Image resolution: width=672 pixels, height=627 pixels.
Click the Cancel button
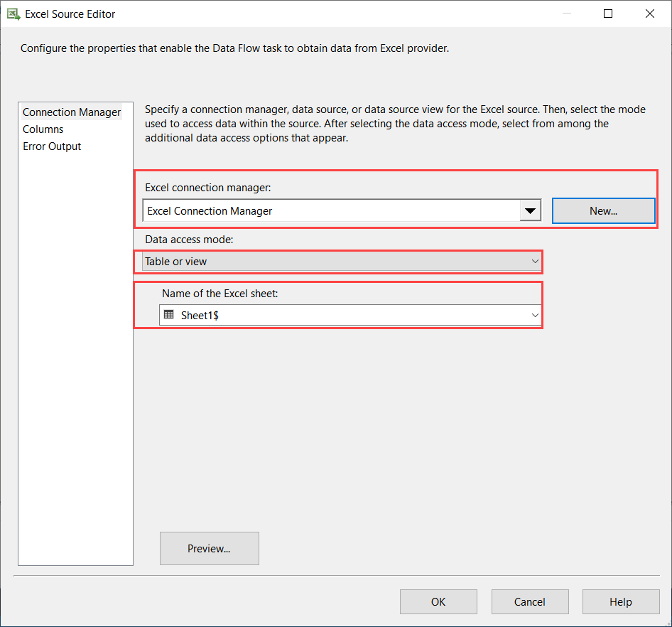[529, 602]
